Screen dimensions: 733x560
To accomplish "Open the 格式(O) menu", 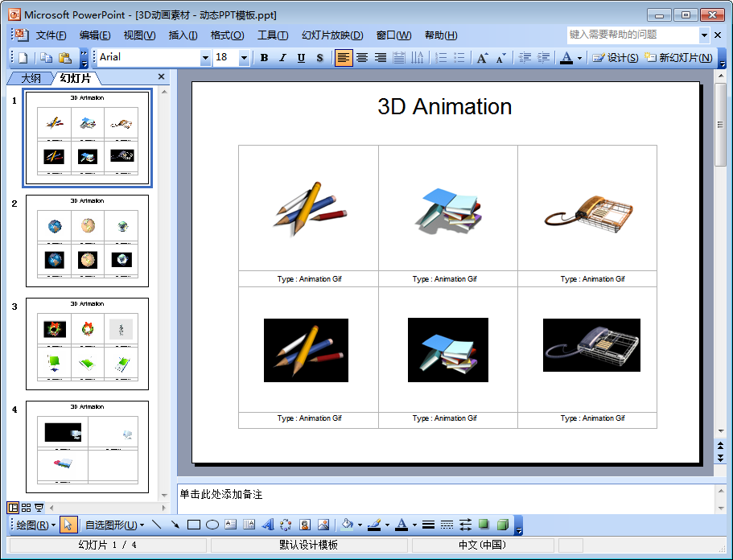I will [x=227, y=35].
